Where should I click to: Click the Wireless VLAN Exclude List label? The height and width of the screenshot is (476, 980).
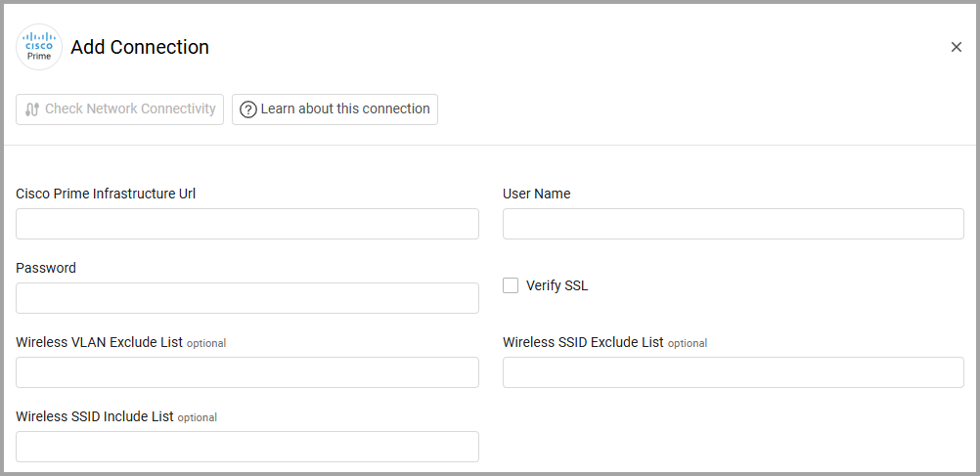99,342
